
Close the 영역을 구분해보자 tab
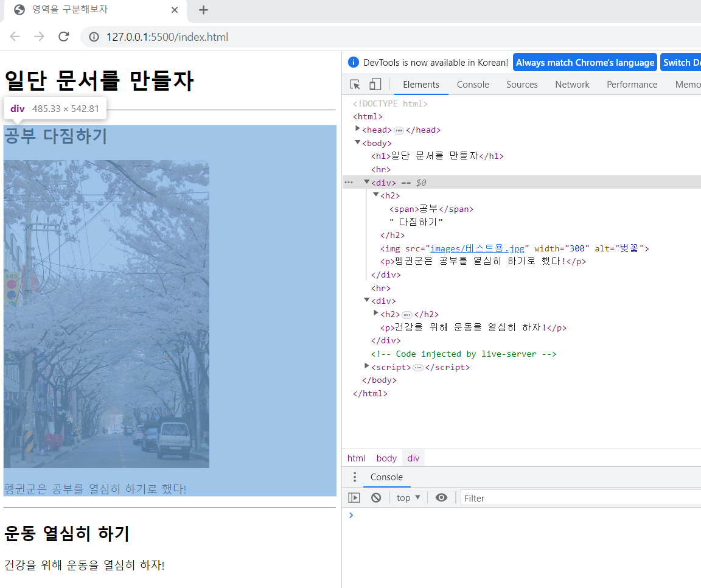click(x=175, y=10)
